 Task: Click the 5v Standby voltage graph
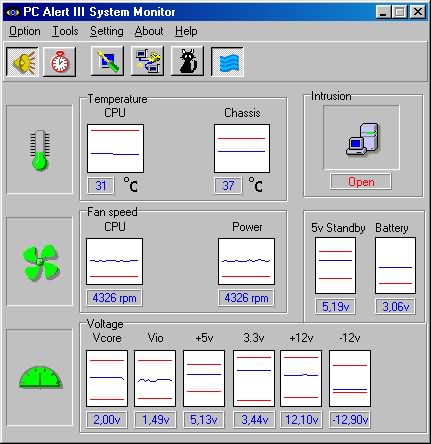[335, 265]
